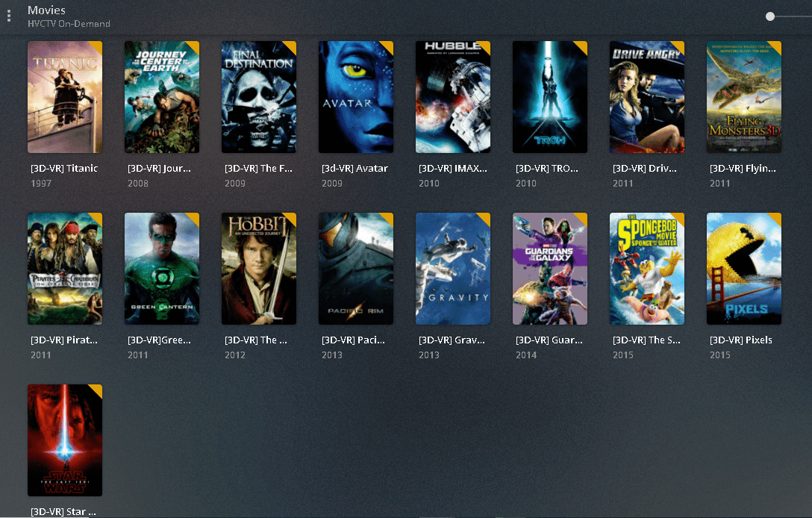
Task: Click the '[3D-VR] Guar...' title
Action: [x=549, y=340]
